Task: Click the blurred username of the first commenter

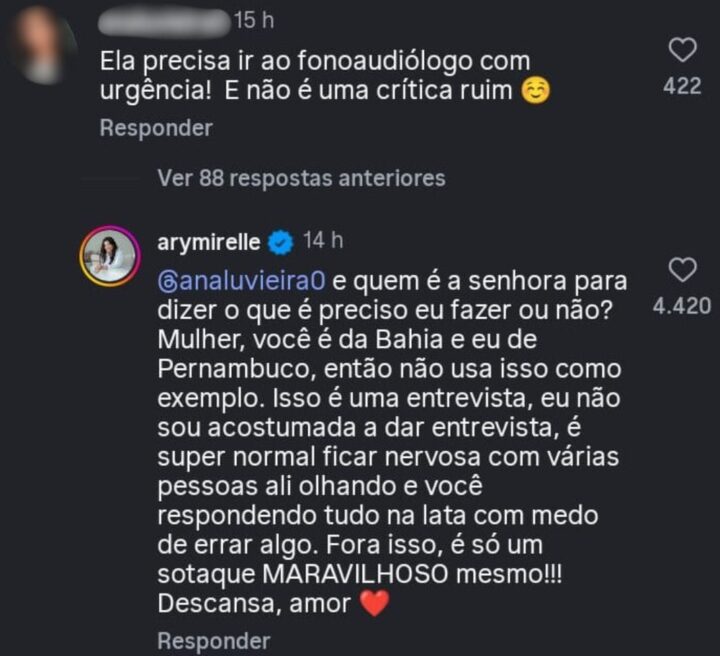Action: click(163, 20)
